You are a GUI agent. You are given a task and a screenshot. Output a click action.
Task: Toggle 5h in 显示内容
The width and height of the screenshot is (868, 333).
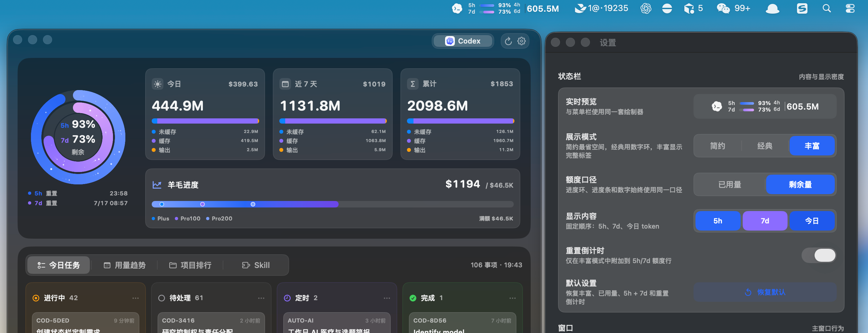718,221
